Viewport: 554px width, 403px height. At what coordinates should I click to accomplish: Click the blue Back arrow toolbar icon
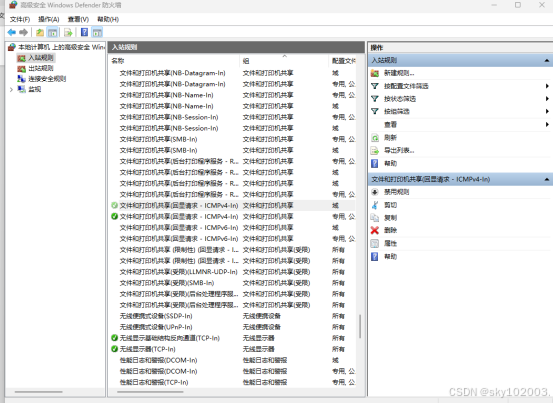click(x=11, y=32)
